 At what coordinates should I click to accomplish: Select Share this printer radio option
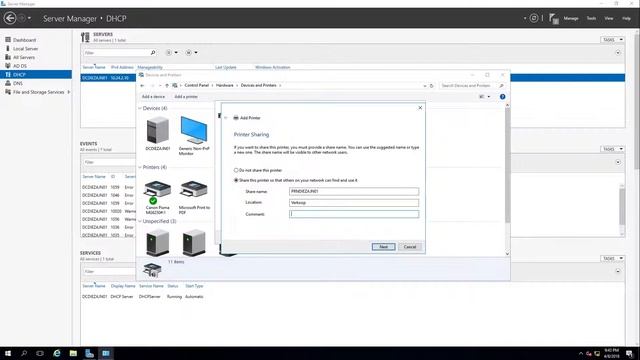click(x=236, y=180)
